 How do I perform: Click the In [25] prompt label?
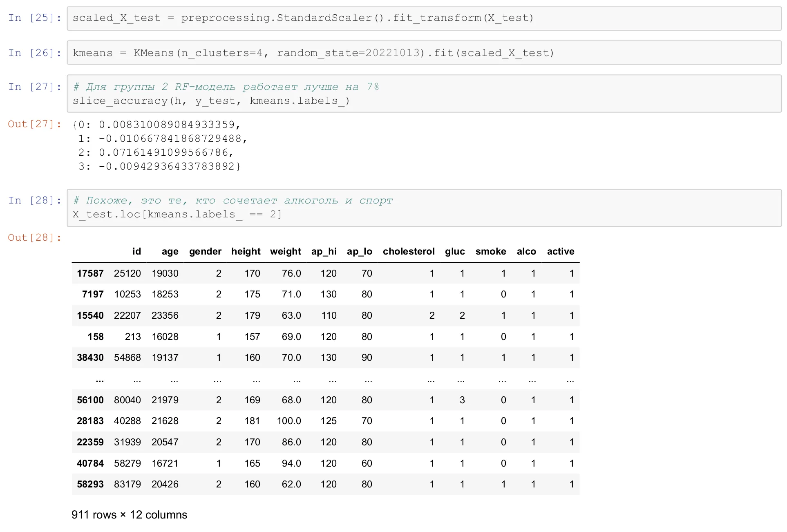[x=35, y=18]
